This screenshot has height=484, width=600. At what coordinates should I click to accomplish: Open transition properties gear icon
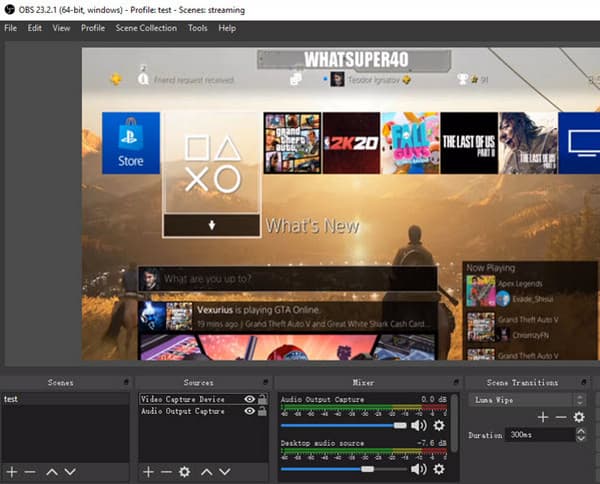579,417
